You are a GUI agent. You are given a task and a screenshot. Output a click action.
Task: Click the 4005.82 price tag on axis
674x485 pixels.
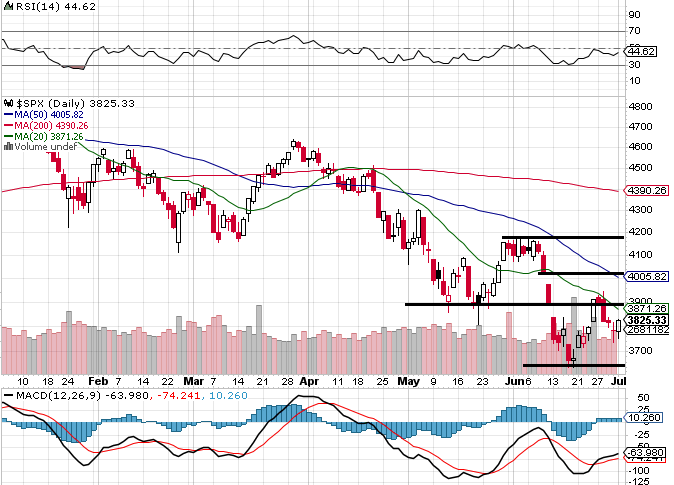(646, 276)
